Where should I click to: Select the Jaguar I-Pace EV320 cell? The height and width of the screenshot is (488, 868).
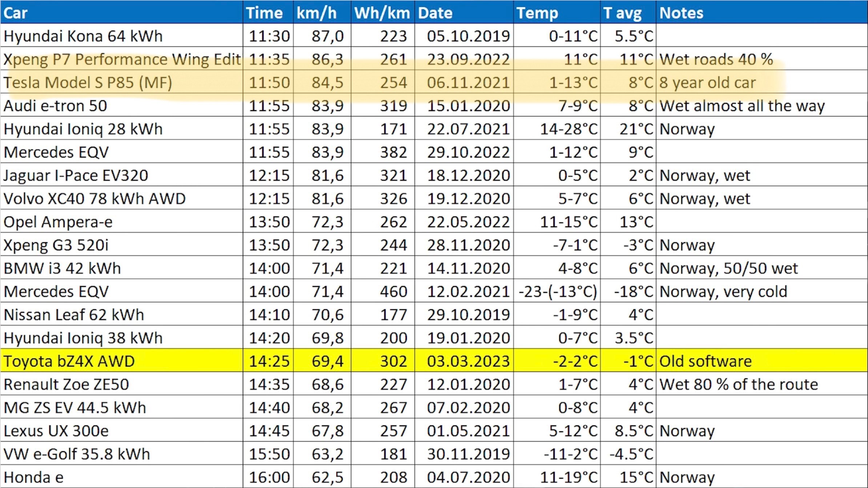(x=122, y=175)
